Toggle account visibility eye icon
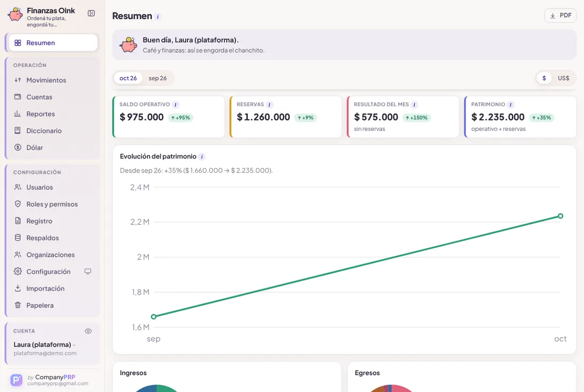 click(x=88, y=331)
